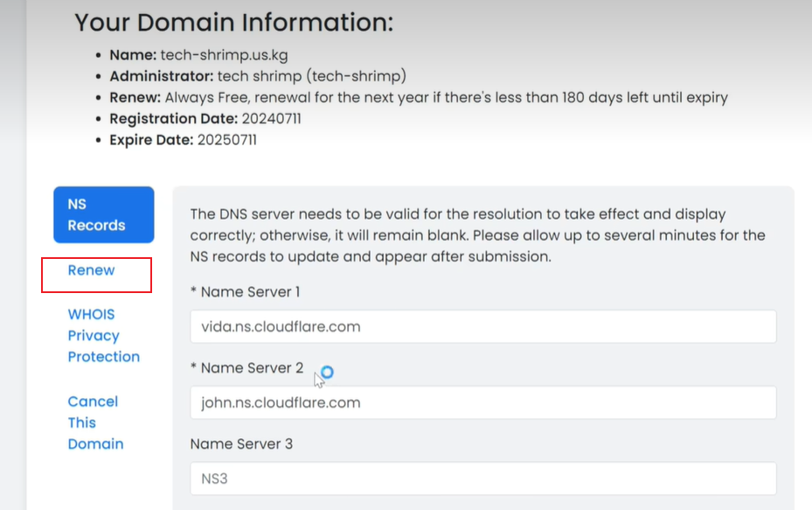
Task: Select Cancel This Domain link
Action: (x=95, y=423)
